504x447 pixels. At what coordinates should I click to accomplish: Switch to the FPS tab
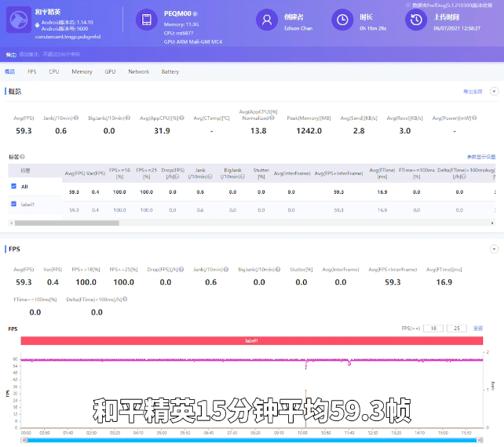tap(32, 71)
